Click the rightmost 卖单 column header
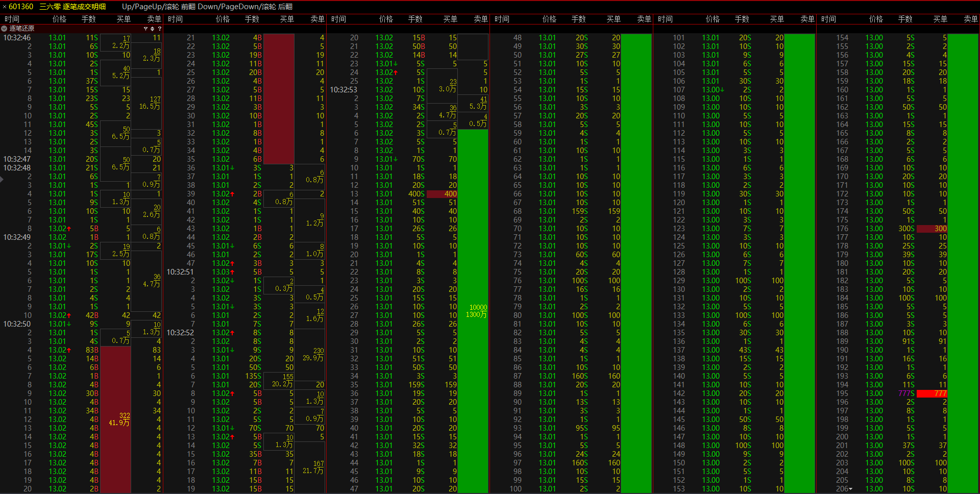The width and height of the screenshot is (980, 494). coord(971,19)
